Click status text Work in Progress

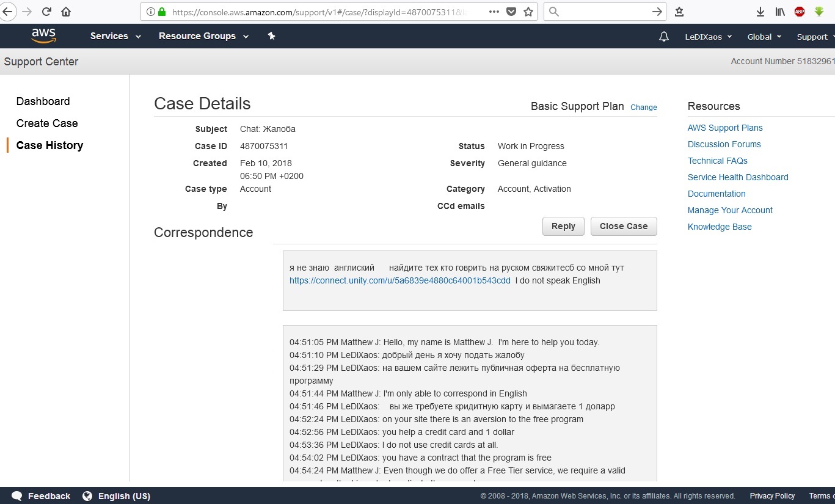[531, 146]
